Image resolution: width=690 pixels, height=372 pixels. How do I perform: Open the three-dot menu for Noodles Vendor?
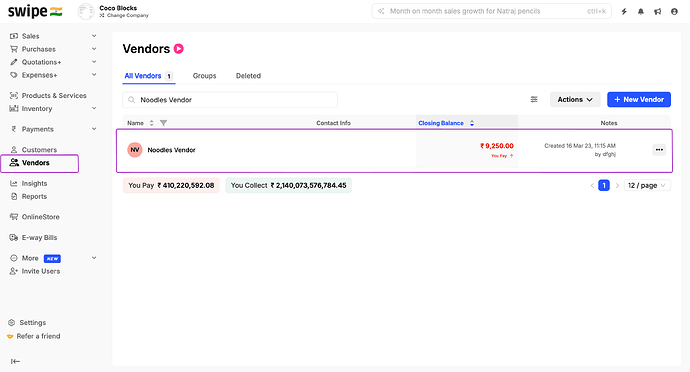pyautogui.click(x=659, y=150)
